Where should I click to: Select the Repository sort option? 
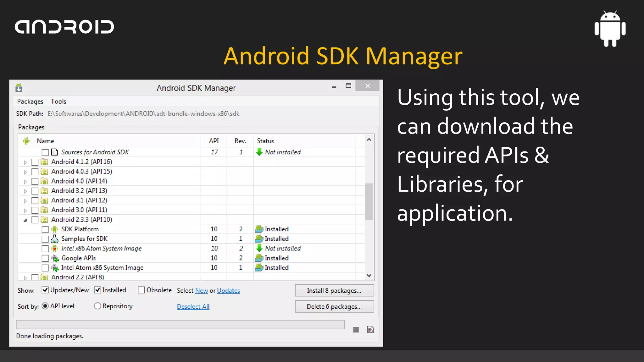coord(97,306)
